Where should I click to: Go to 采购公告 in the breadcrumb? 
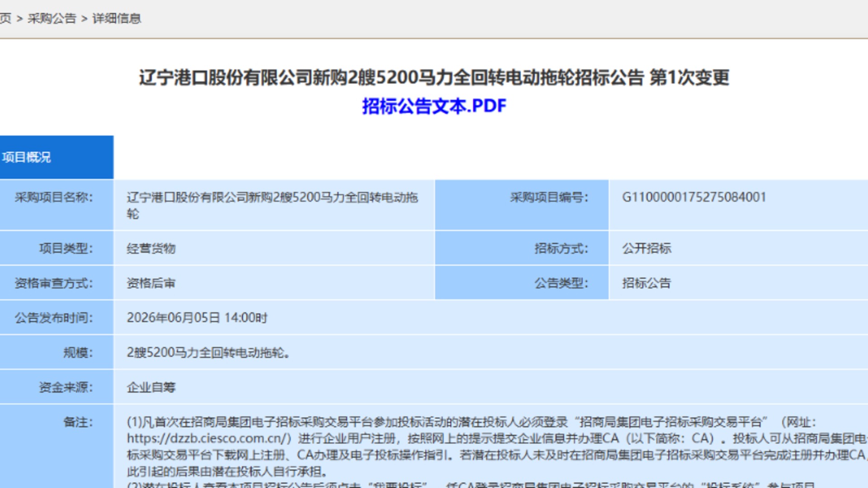(52, 19)
